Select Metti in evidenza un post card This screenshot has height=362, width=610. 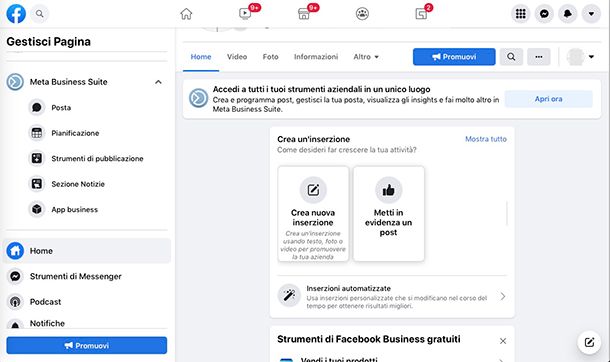pos(389,213)
